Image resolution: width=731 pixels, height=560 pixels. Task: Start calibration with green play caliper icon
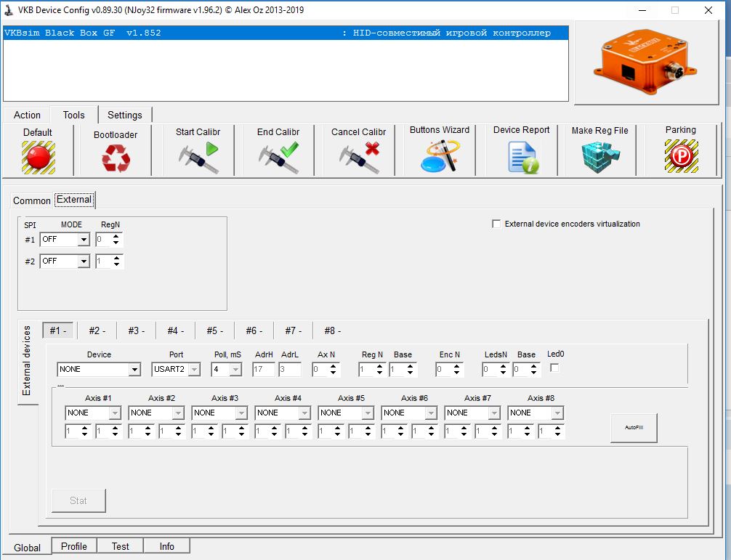pos(198,158)
